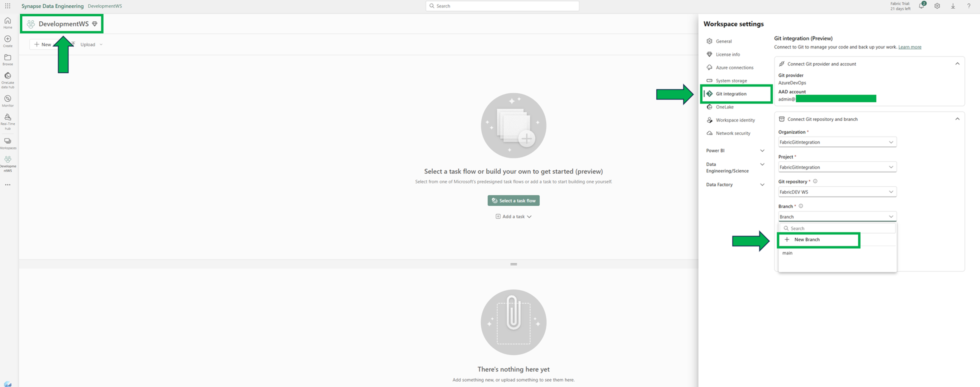Open the Learn more link

pos(909,47)
